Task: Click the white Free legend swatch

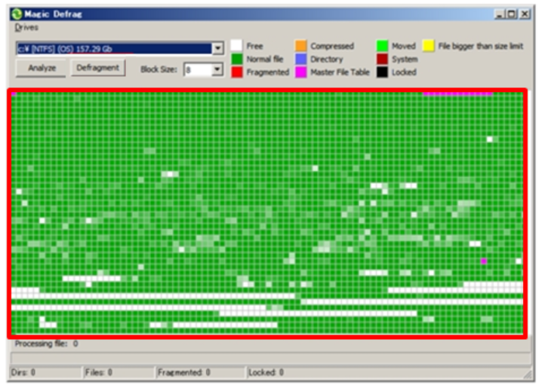Action: point(236,46)
